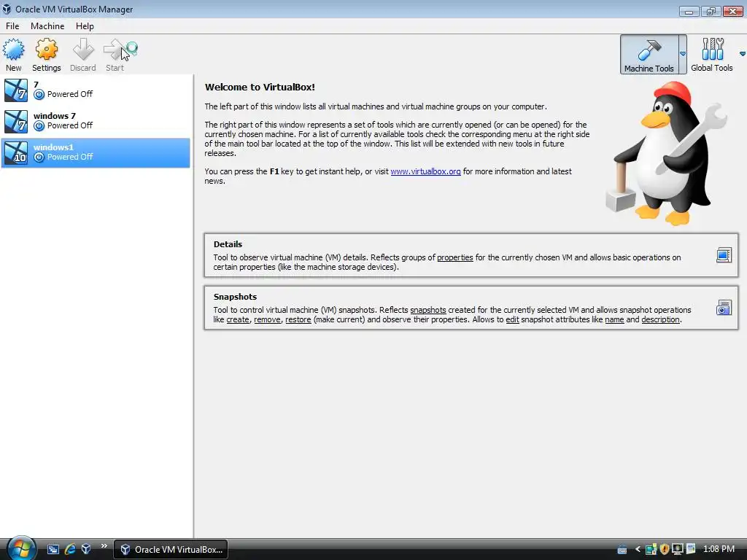The width and height of the screenshot is (747, 560).
Task: Click the power state icon of VM "7"
Action: click(39, 94)
